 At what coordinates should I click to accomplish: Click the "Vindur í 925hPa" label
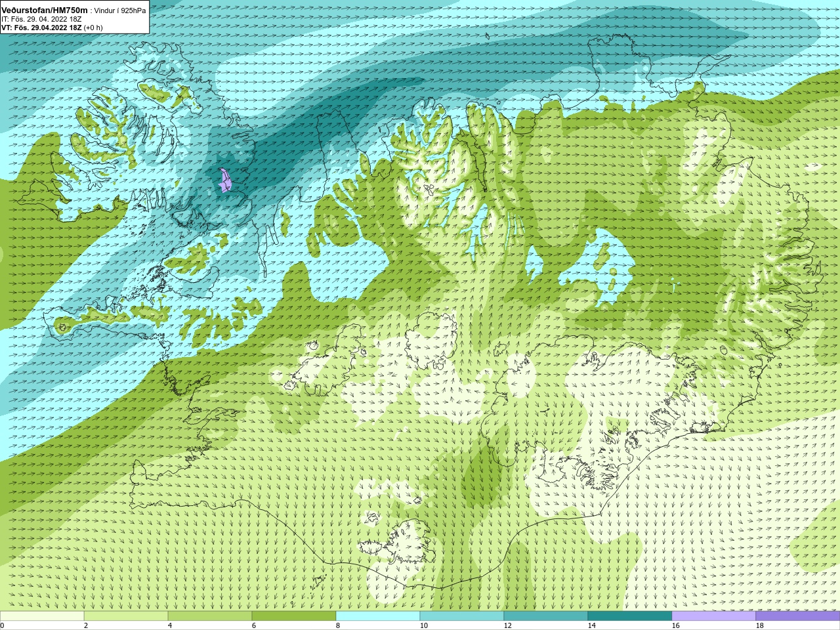pos(120,10)
